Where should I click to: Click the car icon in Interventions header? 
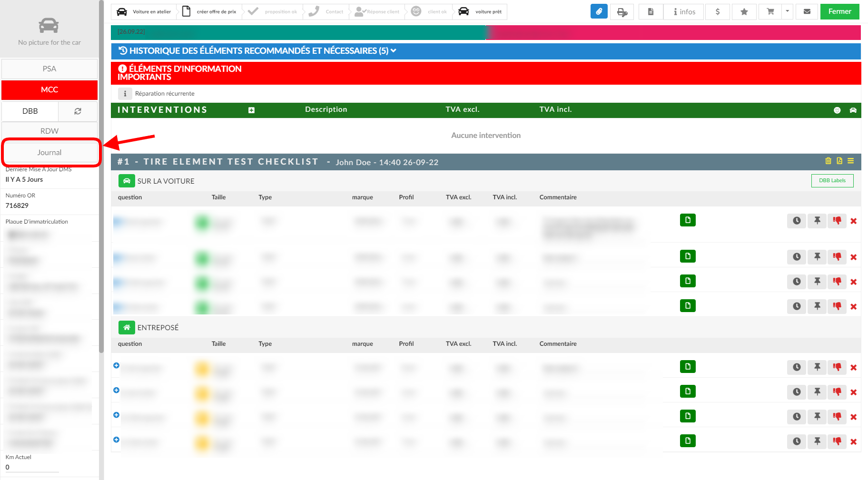pyautogui.click(x=853, y=110)
